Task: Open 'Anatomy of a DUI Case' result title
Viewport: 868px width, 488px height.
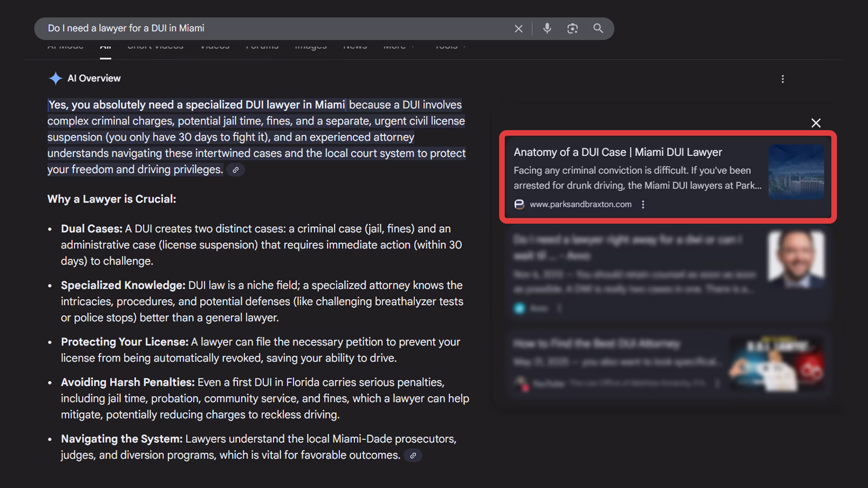Action: (x=618, y=152)
